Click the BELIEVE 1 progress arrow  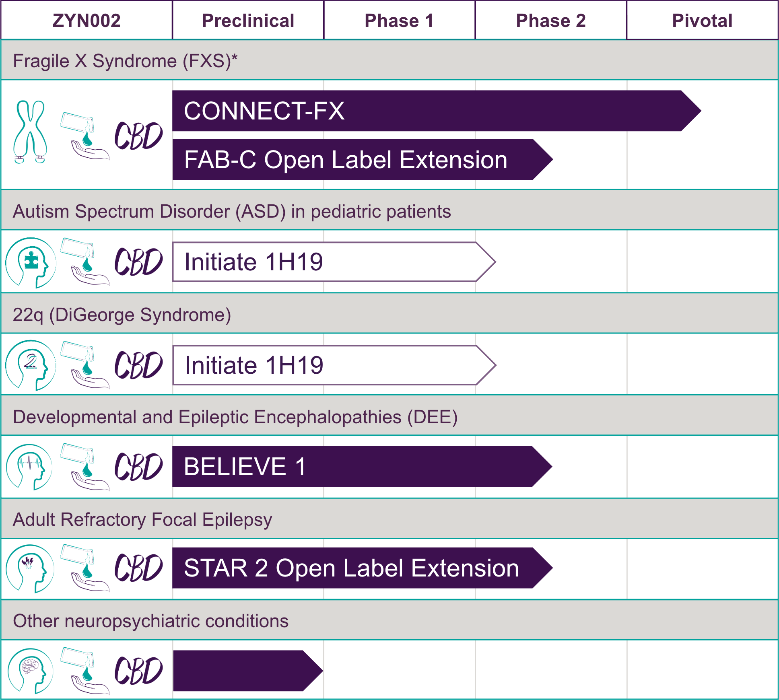(362, 467)
